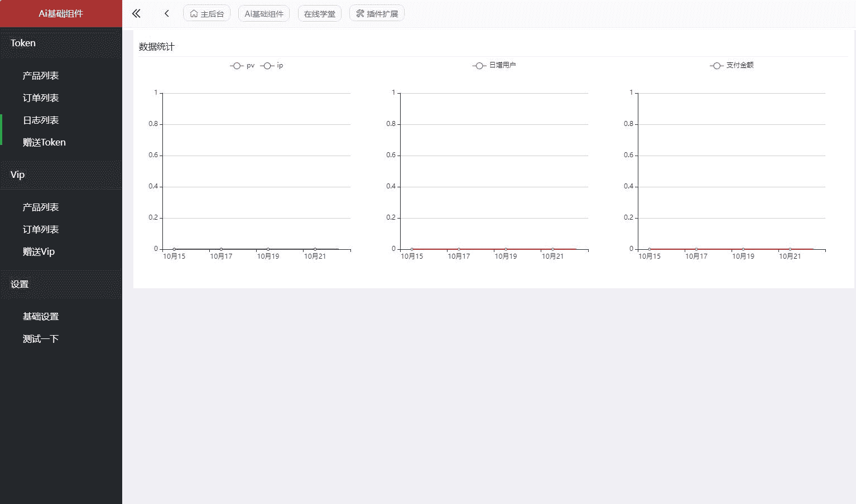Go to 日志列表 page

pos(41,120)
